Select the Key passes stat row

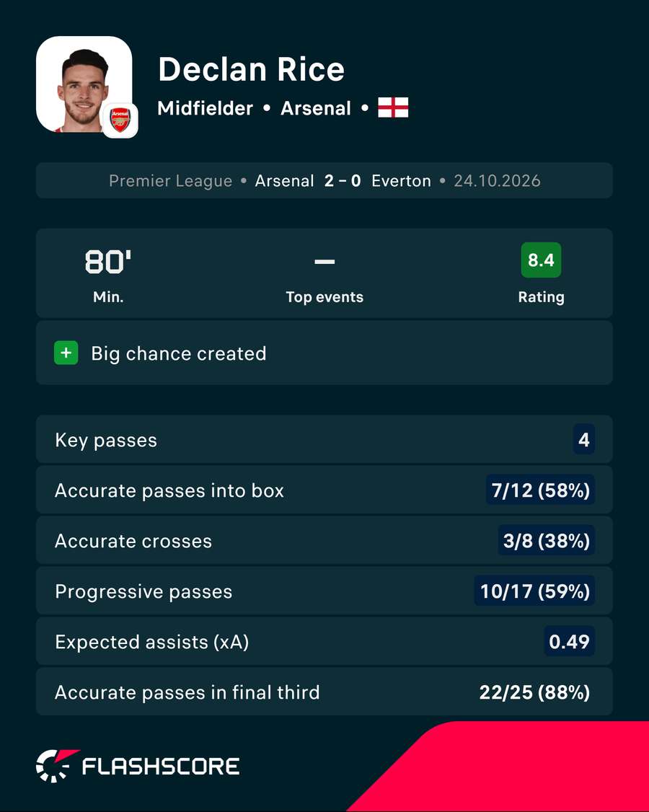(x=324, y=440)
